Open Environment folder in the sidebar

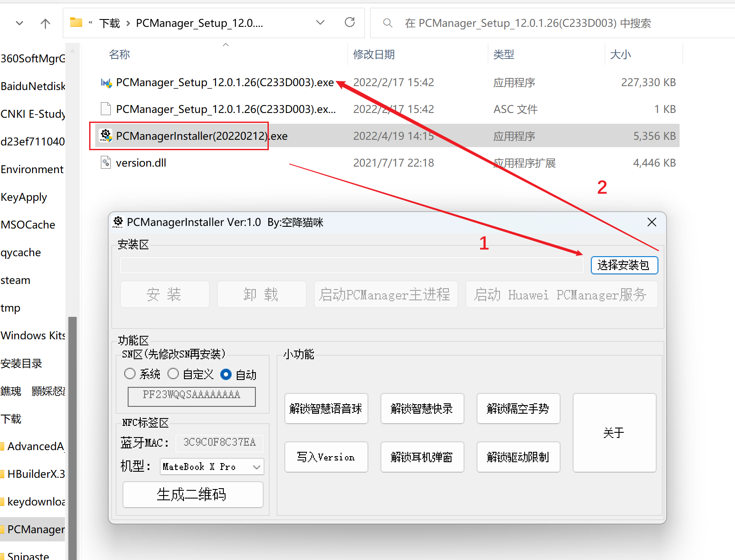pyautogui.click(x=32, y=169)
